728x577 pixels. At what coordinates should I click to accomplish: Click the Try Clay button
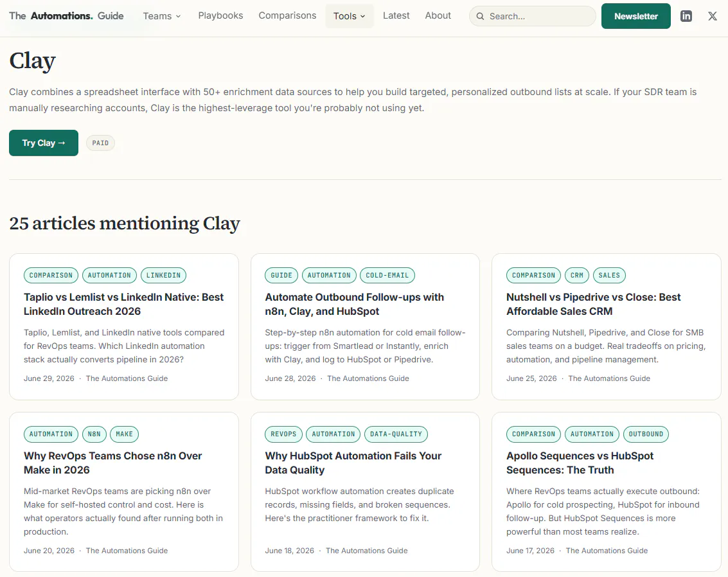[44, 143]
